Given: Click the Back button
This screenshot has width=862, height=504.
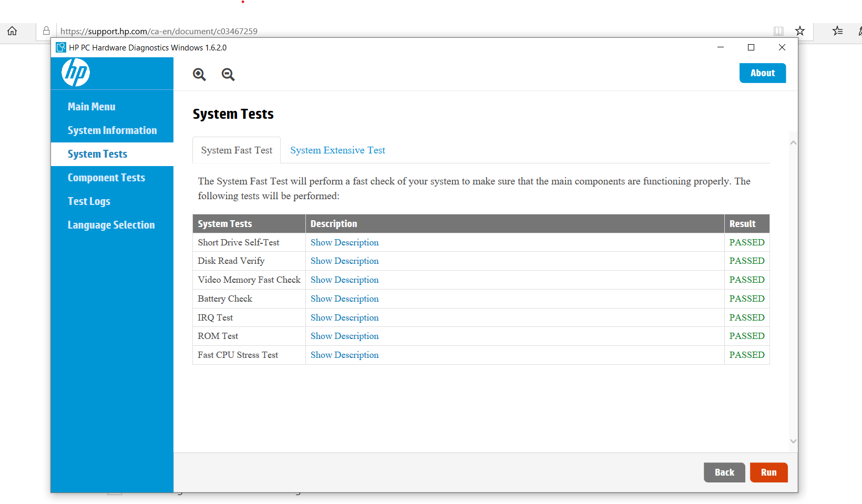Looking at the screenshot, I should [x=724, y=472].
